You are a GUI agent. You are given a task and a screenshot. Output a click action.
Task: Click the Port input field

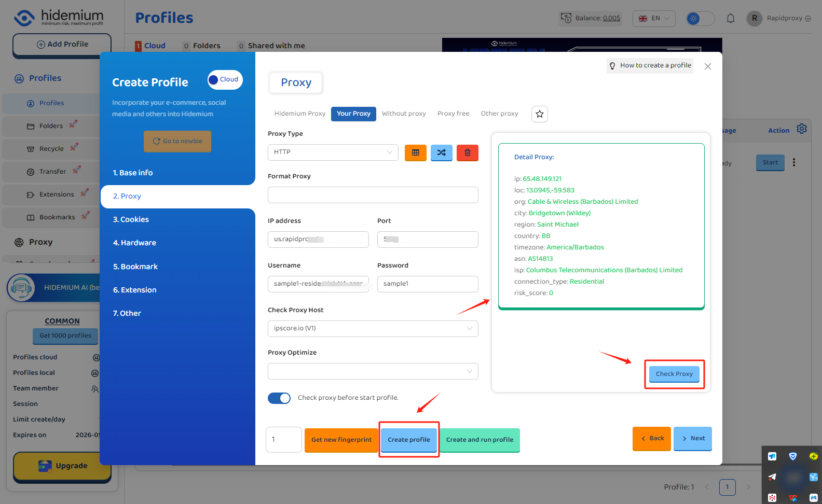tap(428, 240)
